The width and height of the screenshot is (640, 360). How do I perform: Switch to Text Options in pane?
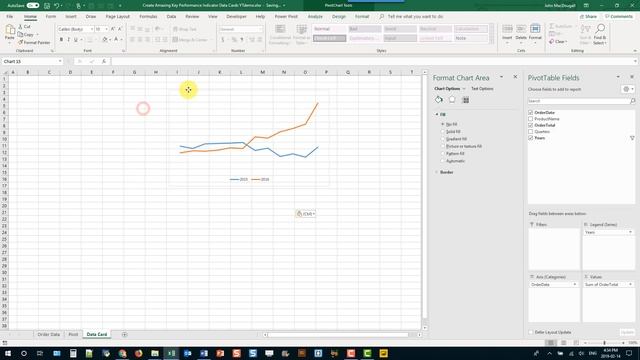[x=482, y=89]
